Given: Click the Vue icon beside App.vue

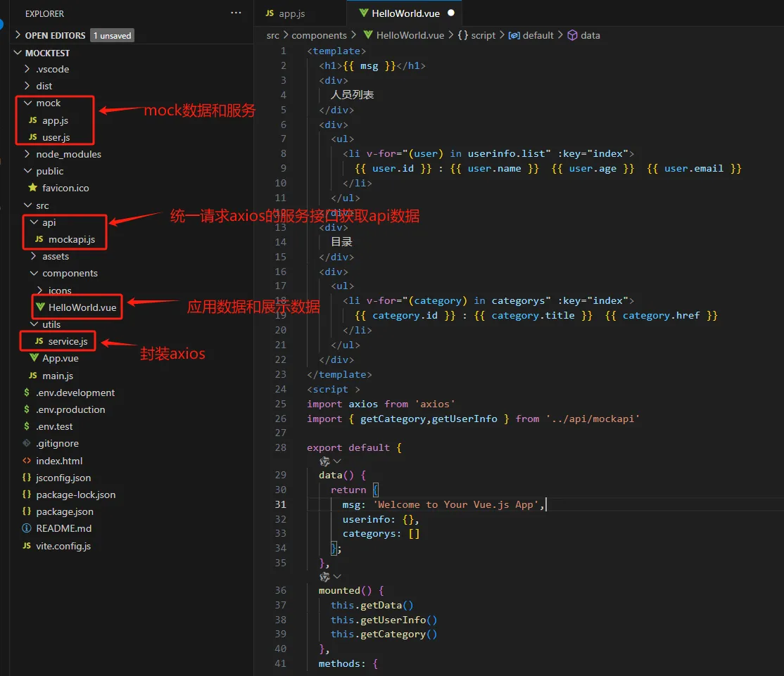Looking at the screenshot, I should tap(32, 358).
